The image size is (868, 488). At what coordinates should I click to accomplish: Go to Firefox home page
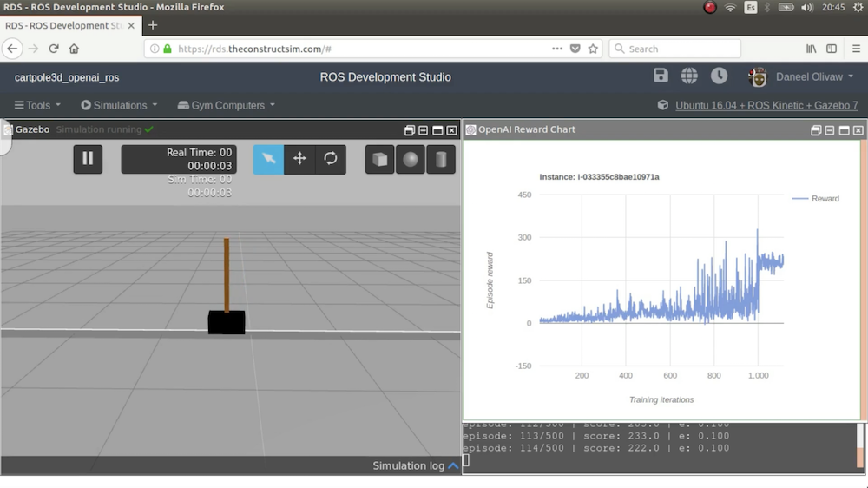click(x=74, y=49)
